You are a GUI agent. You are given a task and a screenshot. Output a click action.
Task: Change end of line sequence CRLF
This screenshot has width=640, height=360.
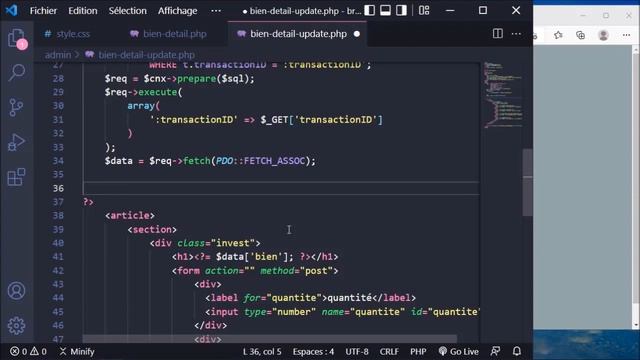click(389, 351)
